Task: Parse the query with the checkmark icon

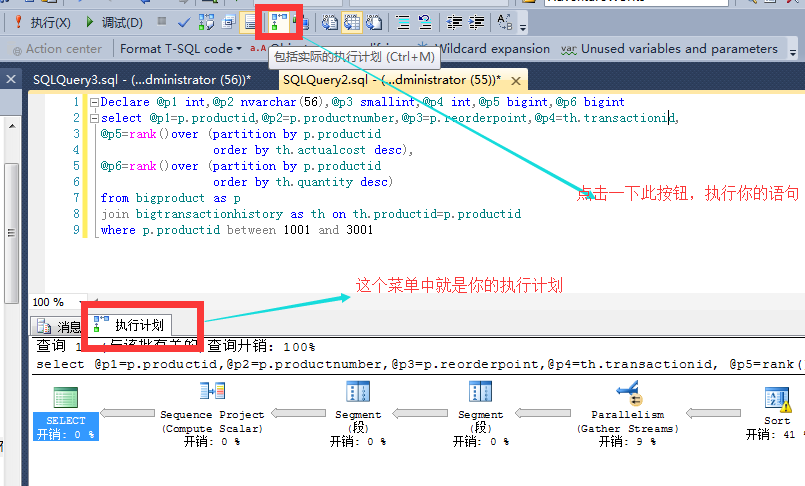Action: (183, 22)
